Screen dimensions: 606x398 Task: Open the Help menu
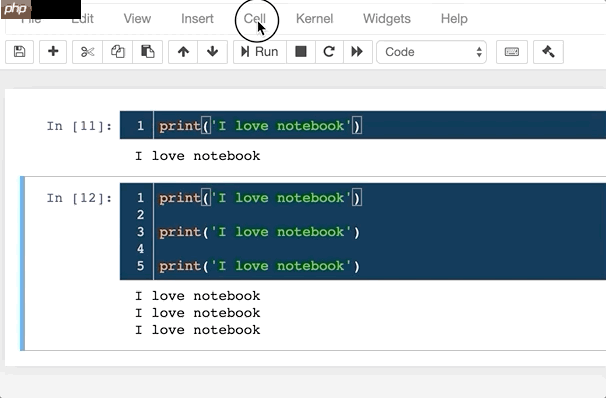(x=454, y=19)
